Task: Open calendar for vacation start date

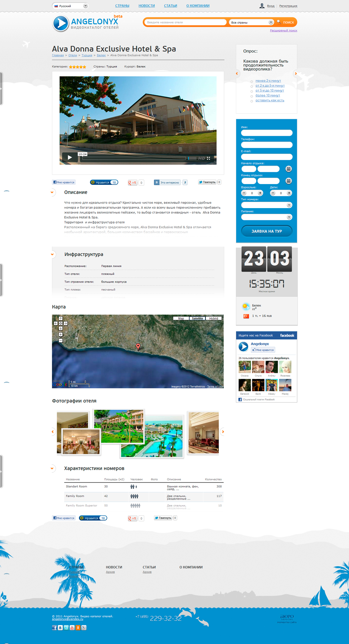Action: pos(289,169)
